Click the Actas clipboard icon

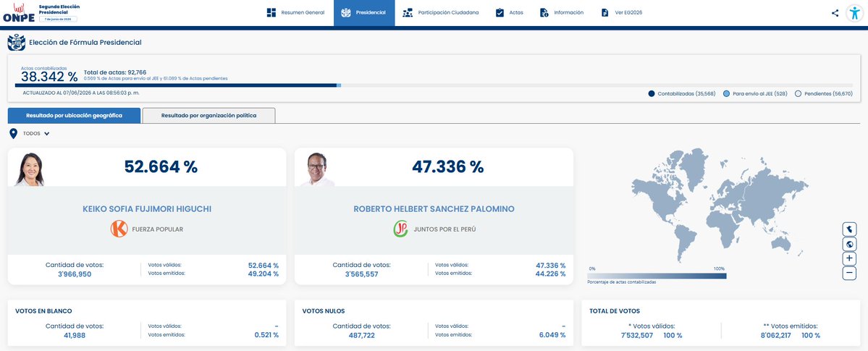[500, 13]
